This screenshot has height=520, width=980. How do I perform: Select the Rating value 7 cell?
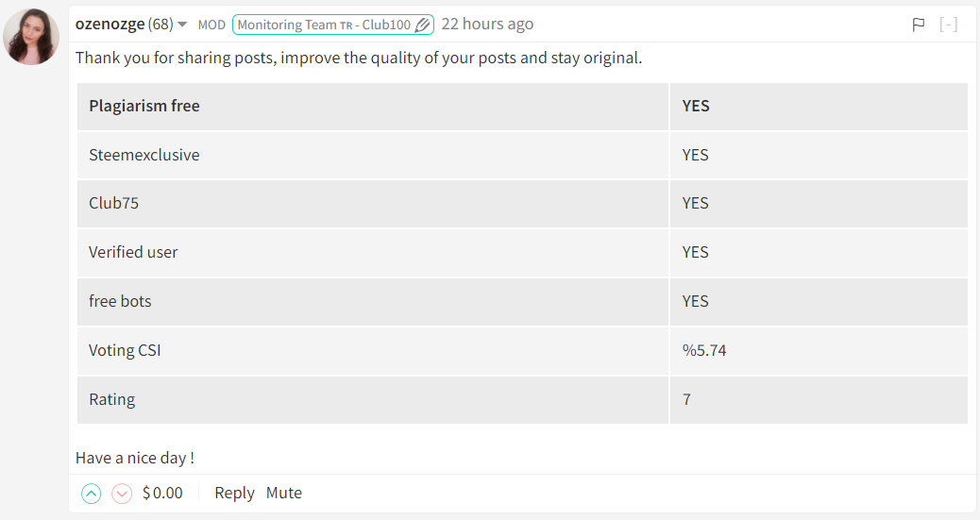click(x=819, y=400)
